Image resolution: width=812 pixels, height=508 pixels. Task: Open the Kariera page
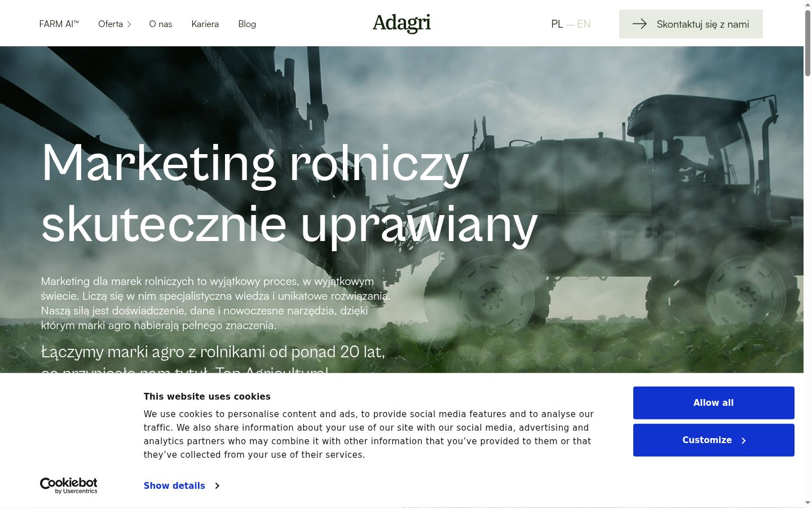pos(205,24)
